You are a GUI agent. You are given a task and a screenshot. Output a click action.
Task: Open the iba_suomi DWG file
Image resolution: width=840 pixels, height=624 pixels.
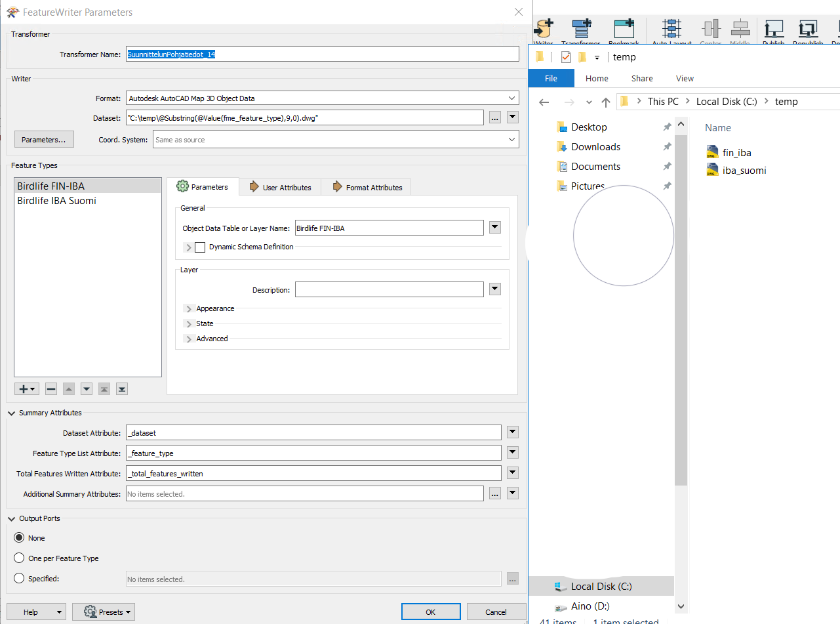(736, 171)
